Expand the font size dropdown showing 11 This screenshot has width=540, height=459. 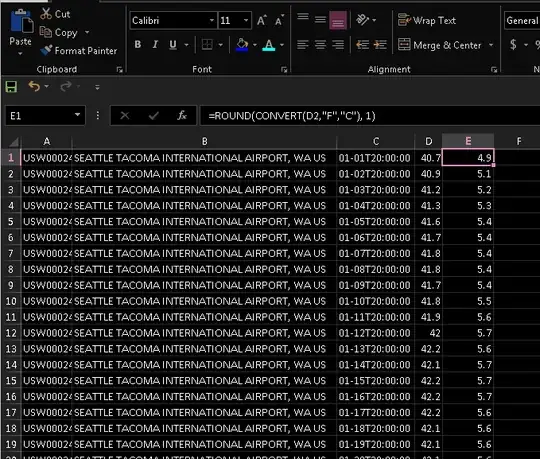click(246, 20)
